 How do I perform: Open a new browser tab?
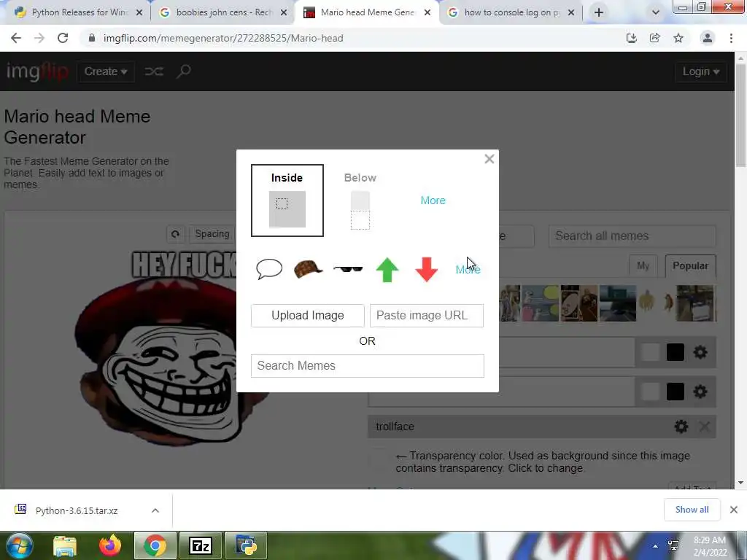click(599, 12)
